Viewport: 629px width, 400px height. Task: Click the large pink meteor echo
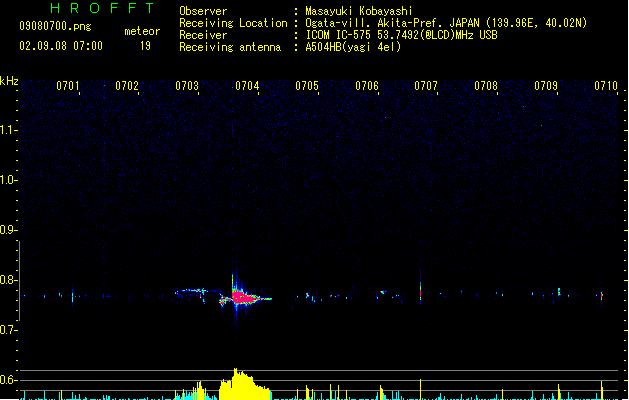(x=246, y=298)
